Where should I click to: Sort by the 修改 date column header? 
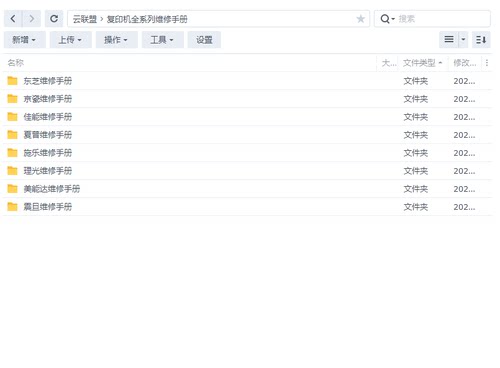465,63
